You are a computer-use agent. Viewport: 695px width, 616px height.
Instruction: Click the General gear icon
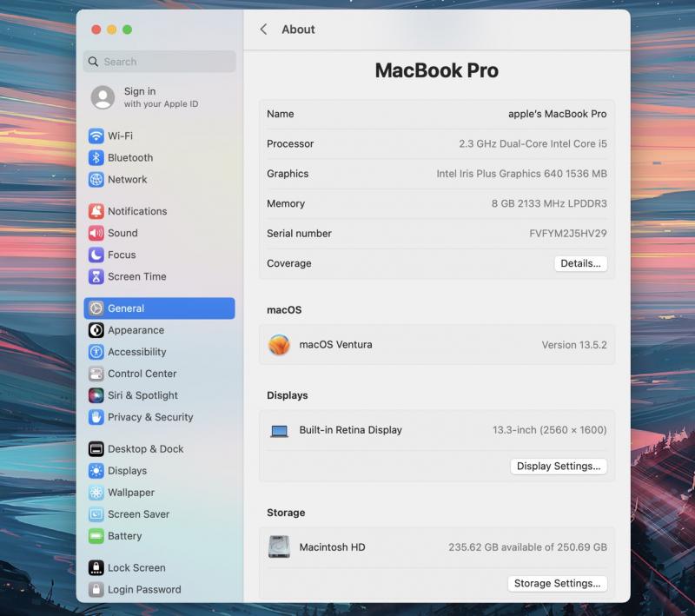click(96, 308)
